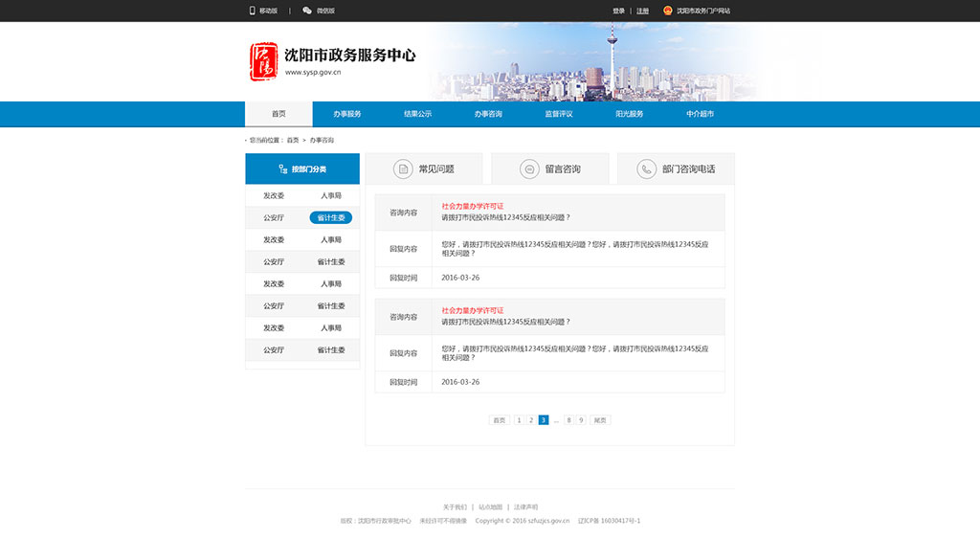Click the red seal logo of 沈阳市政务服务中心
980x539 pixels.
click(x=263, y=61)
